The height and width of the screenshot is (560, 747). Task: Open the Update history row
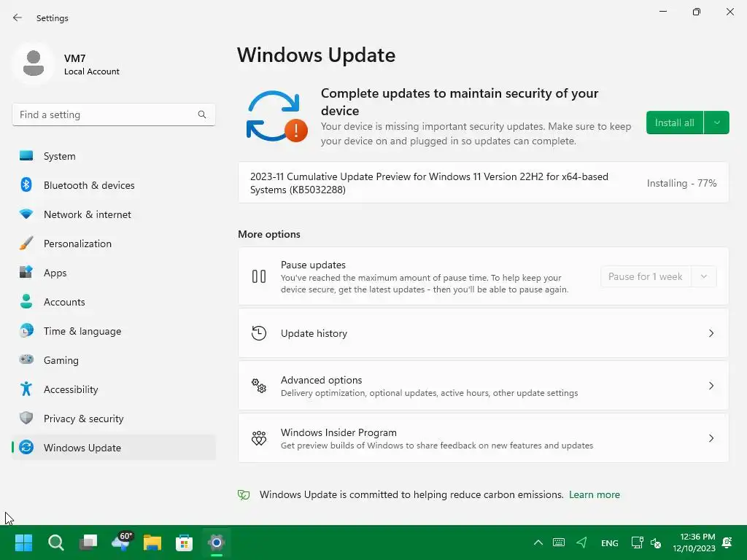[483, 332]
